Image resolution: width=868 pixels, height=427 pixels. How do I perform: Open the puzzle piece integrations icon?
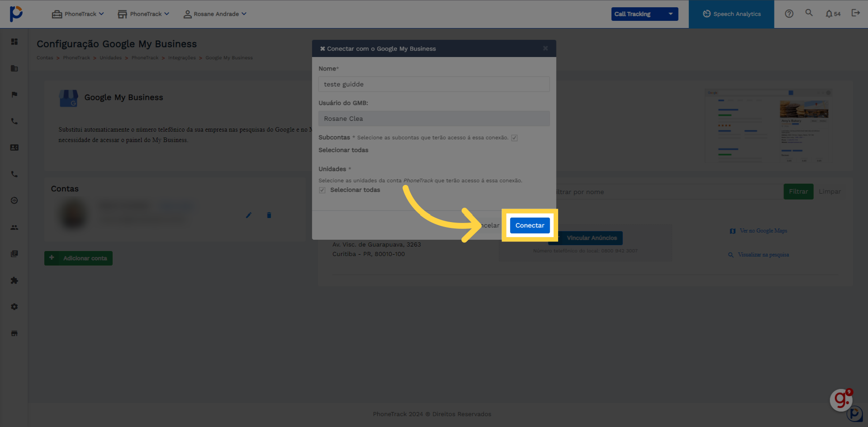14,280
